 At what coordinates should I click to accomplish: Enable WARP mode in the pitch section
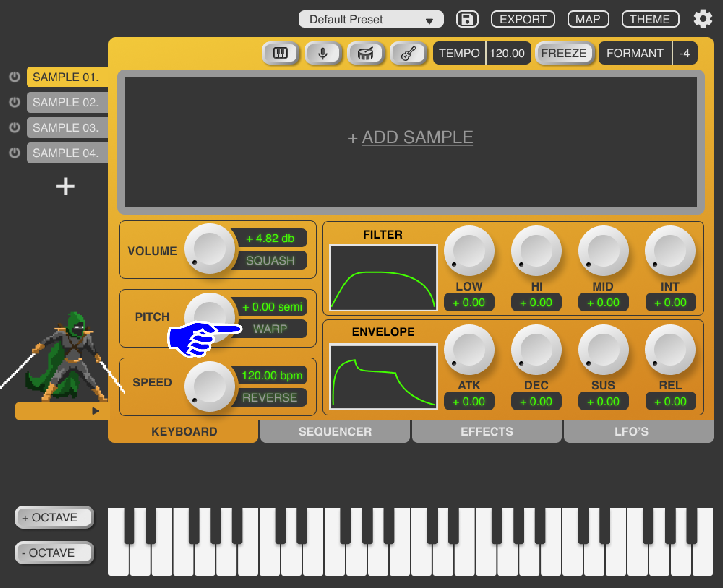270,329
